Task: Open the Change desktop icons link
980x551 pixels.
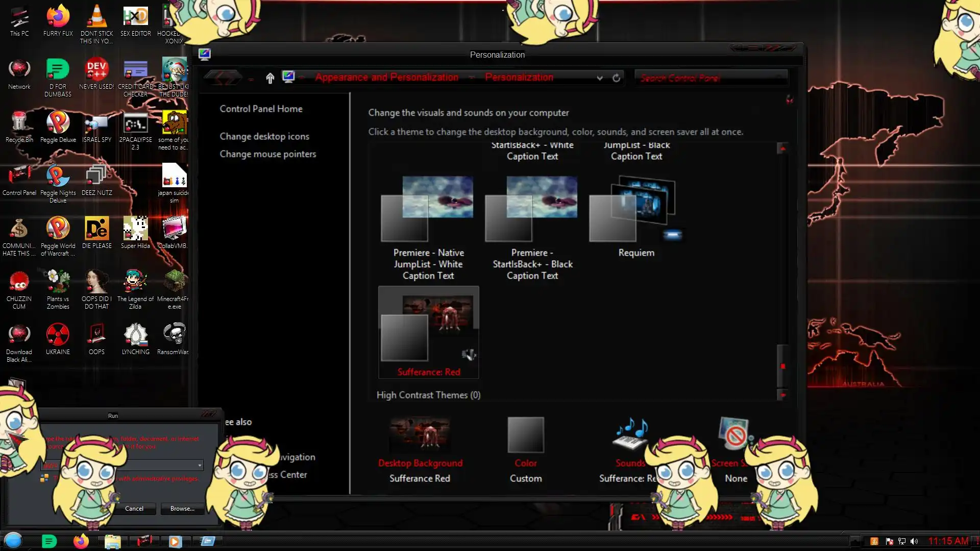Action: coord(264,136)
